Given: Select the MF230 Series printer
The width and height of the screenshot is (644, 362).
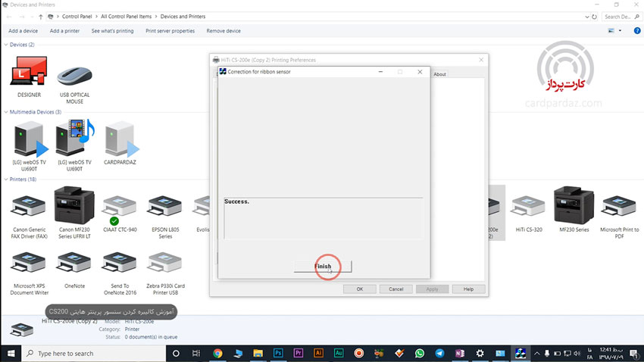Looking at the screenshot, I should click(x=574, y=210).
